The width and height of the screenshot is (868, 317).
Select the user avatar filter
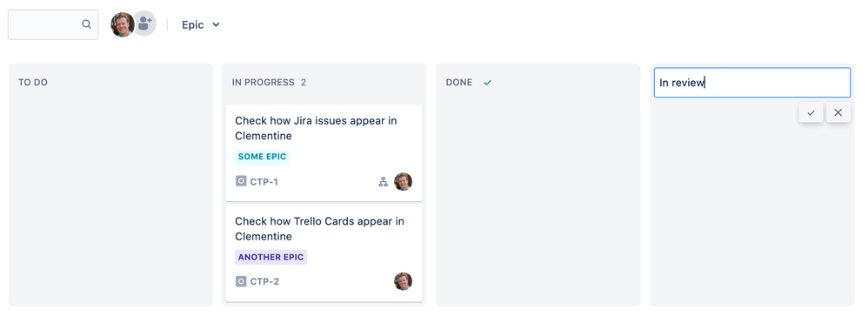122,24
